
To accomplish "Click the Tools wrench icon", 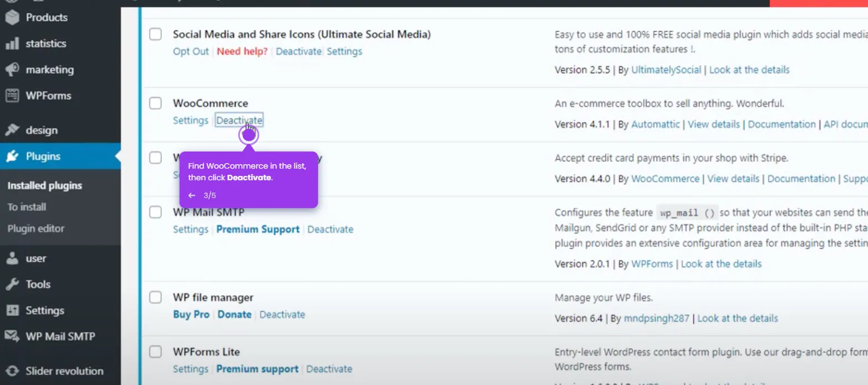I will [12, 284].
